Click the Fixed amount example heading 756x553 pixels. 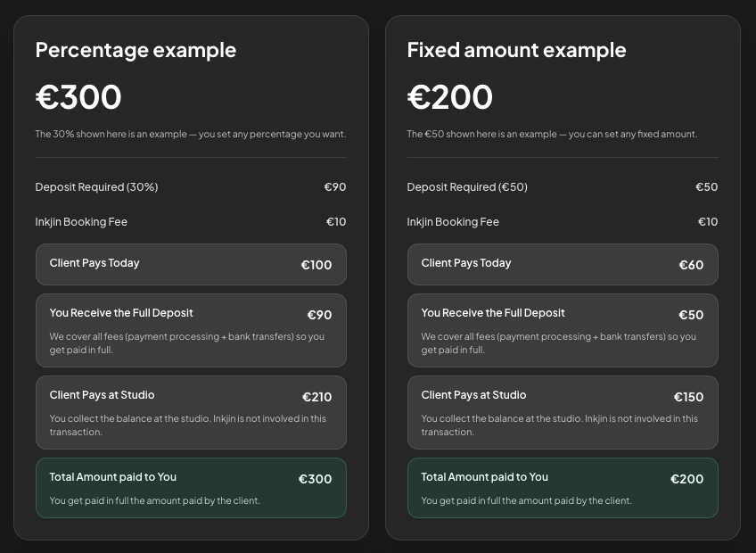point(516,50)
